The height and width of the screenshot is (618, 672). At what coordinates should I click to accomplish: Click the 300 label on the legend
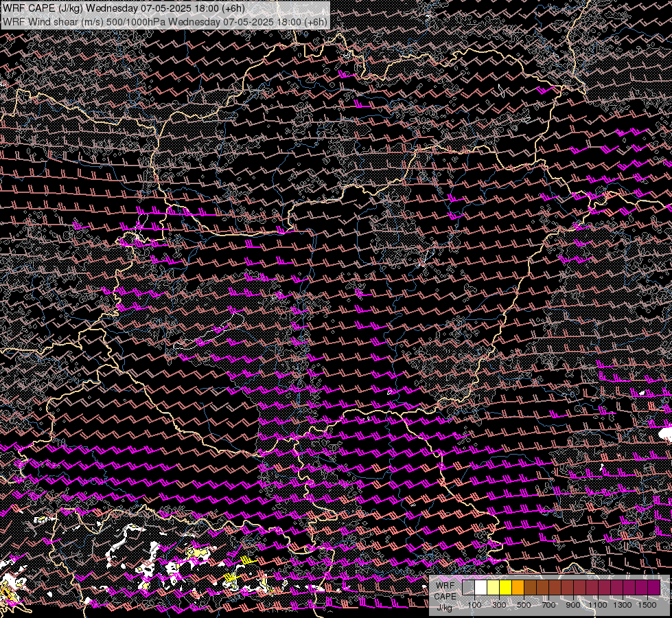[499, 605]
